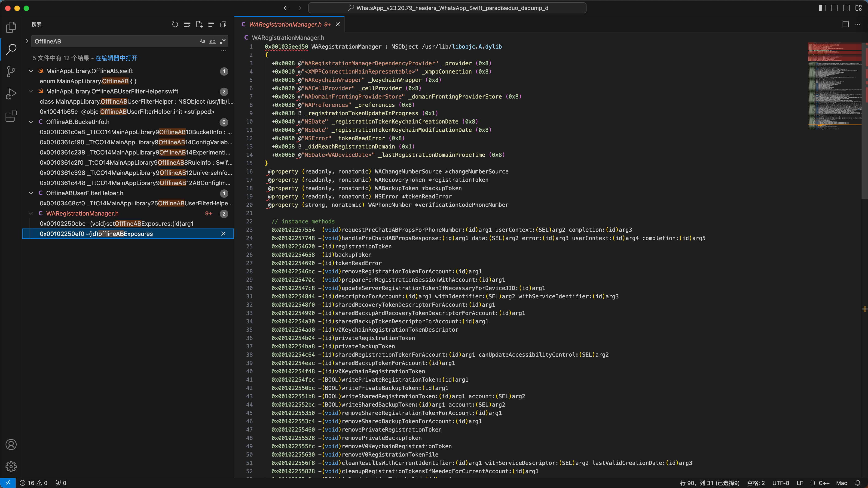Toggle Use Regular Expression option
The image size is (868, 488).
pyautogui.click(x=222, y=41)
